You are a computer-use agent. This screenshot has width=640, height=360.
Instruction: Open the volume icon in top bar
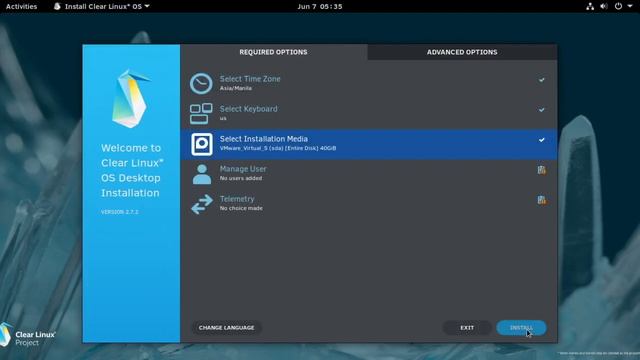604,6
